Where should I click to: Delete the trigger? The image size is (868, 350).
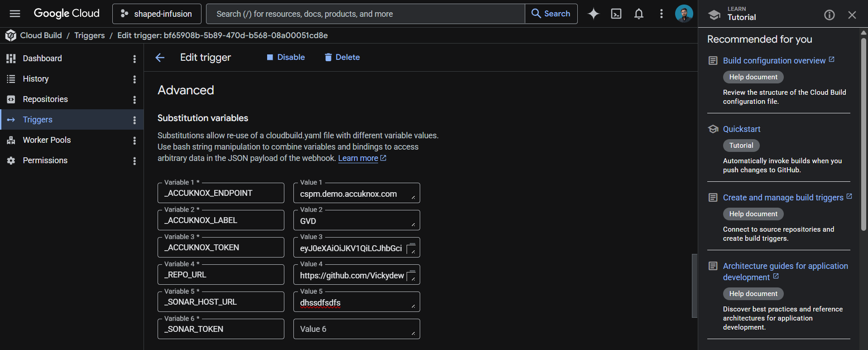pos(342,57)
